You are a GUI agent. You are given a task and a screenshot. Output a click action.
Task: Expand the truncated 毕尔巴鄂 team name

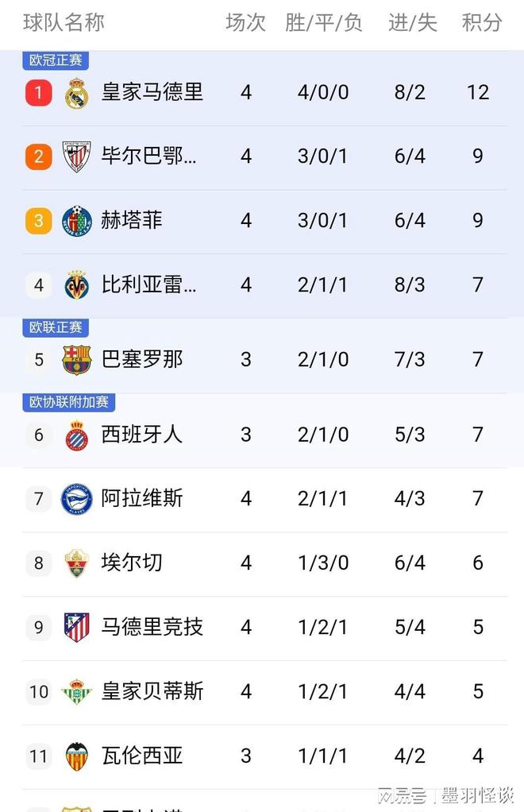pyautogui.click(x=147, y=157)
